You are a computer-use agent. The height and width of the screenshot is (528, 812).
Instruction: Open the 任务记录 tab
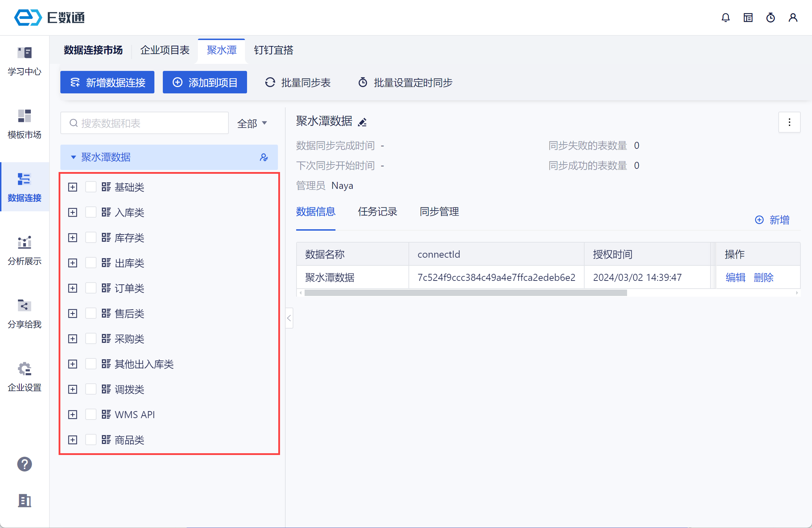(377, 212)
